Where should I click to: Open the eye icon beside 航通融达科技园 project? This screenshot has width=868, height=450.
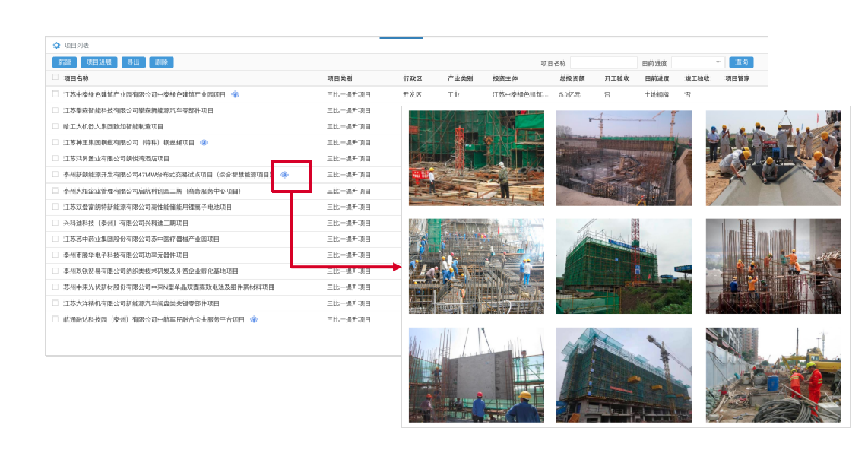pyautogui.click(x=254, y=320)
